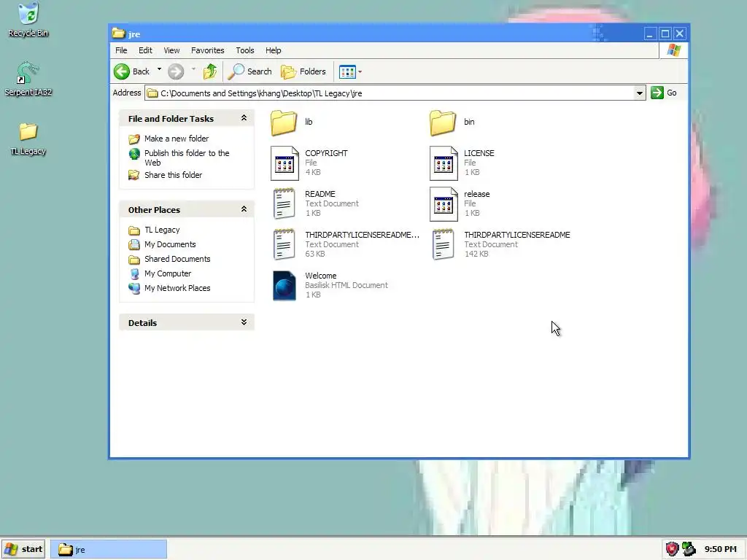Click Share this folder link

click(173, 175)
